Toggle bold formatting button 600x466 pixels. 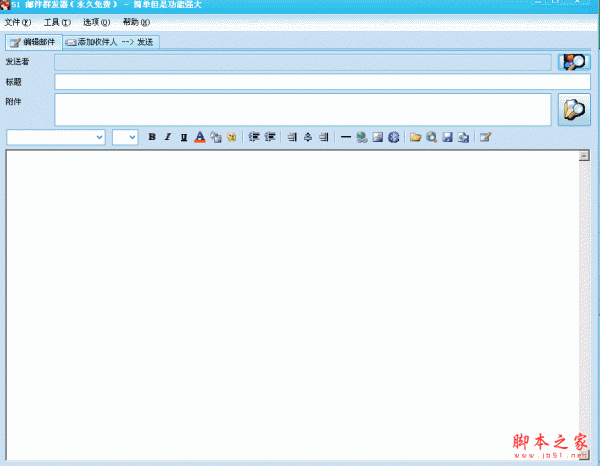pyautogui.click(x=152, y=137)
